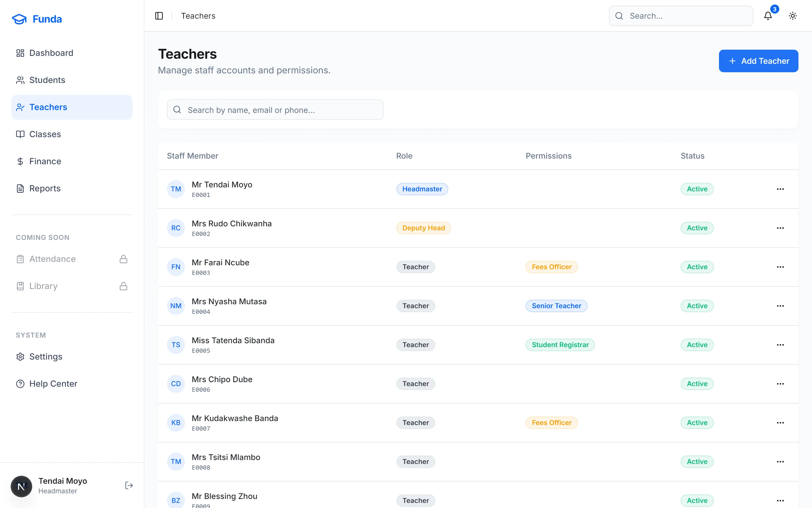Screen dimensions: 812x508
Task: Open row actions for Mrs Tsitsi Mlambo
Action: [780, 462]
